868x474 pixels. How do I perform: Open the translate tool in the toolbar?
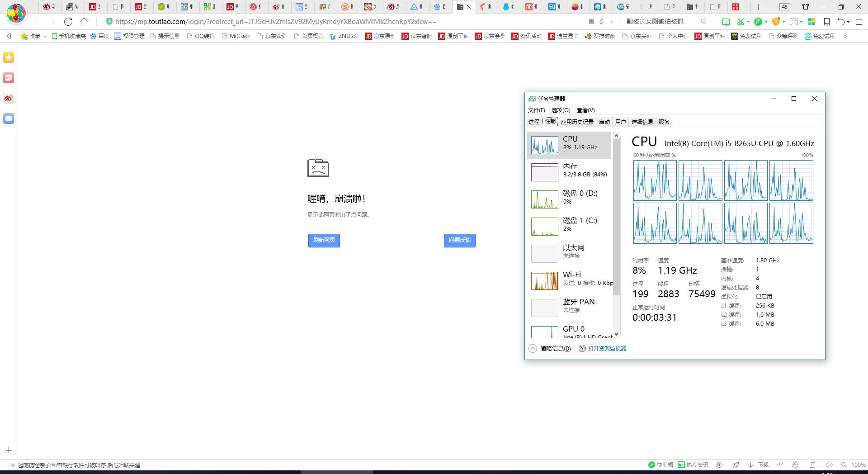(758, 21)
